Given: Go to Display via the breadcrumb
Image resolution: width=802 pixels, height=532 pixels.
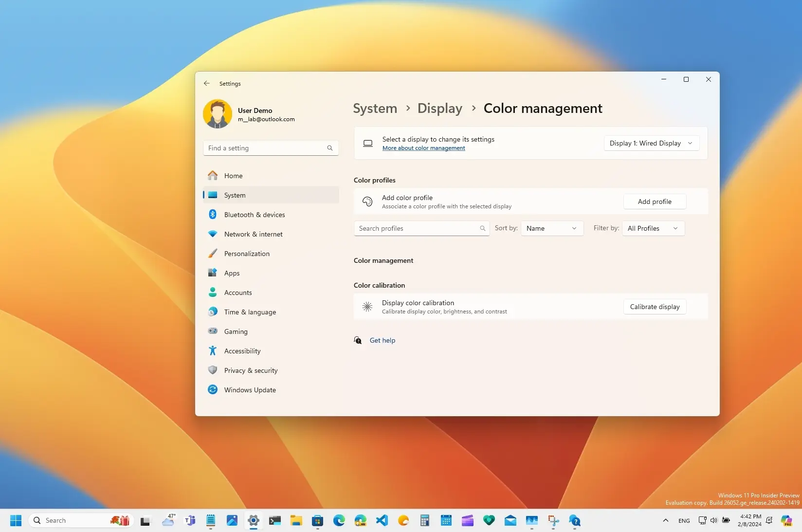Looking at the screenshot, I should pyautogui.click(x=439, y=108).
